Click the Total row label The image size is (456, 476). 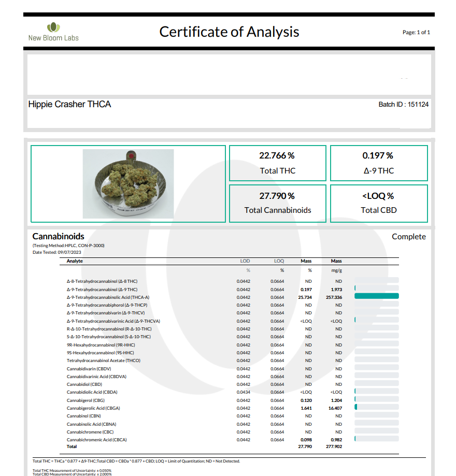point(72,446)
